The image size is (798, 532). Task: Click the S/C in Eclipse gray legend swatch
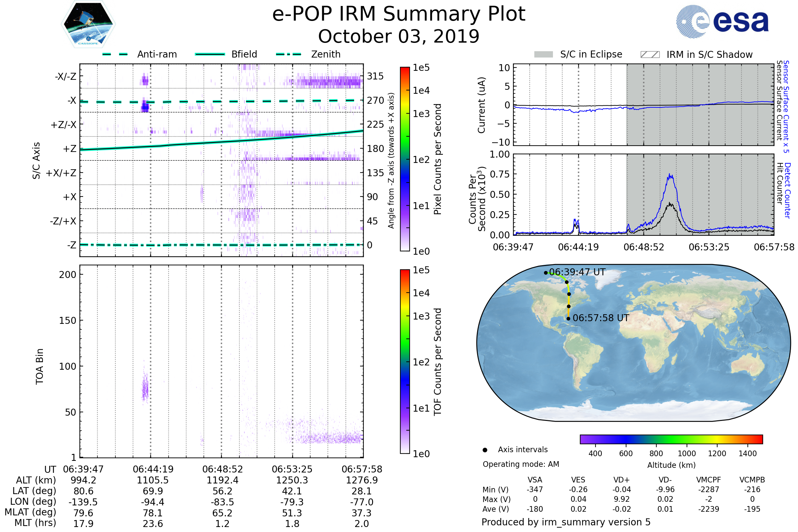[x=543, y=54]
